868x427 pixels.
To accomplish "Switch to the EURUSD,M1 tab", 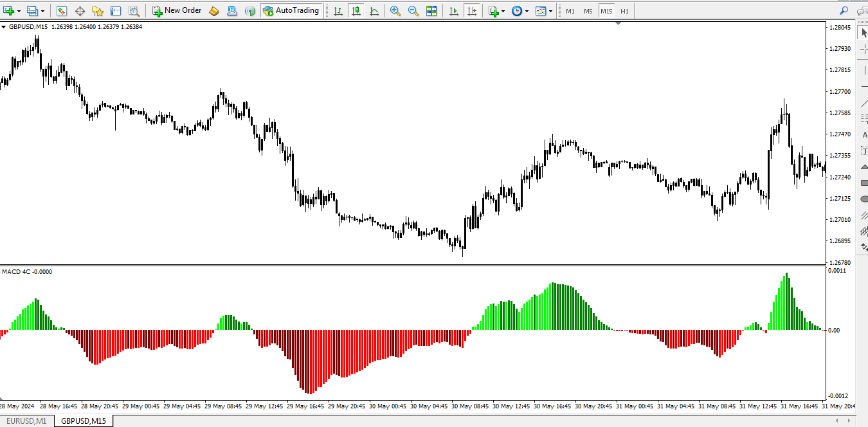I will (x=25, y=421).
